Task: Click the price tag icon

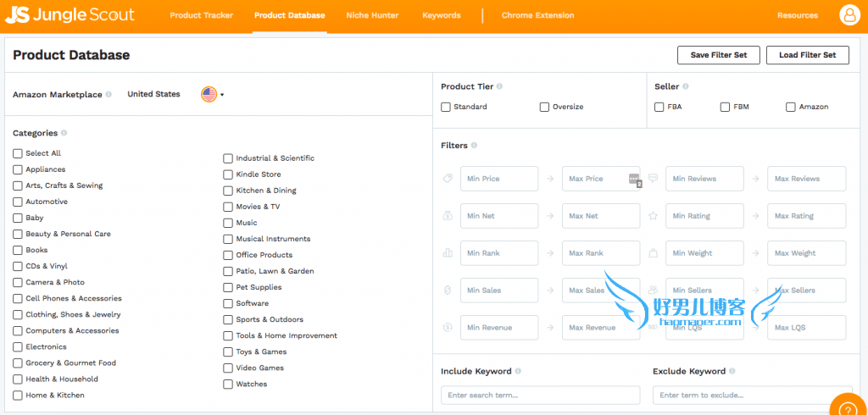Action: 448,178
